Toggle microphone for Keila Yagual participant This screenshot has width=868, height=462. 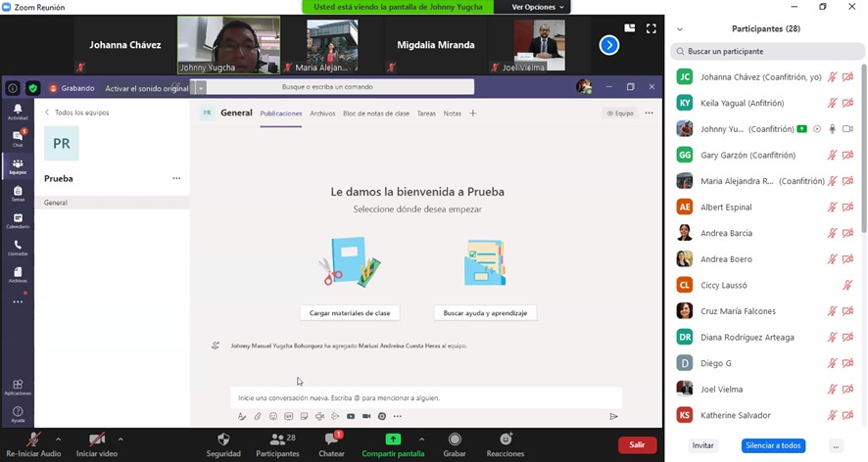(832, 103)
